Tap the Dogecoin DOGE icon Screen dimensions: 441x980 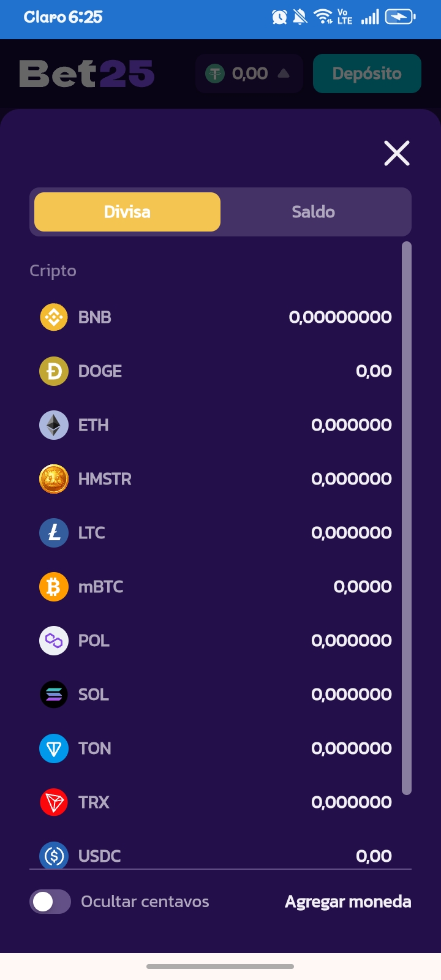pyautogui.click(x=54, y=371)
